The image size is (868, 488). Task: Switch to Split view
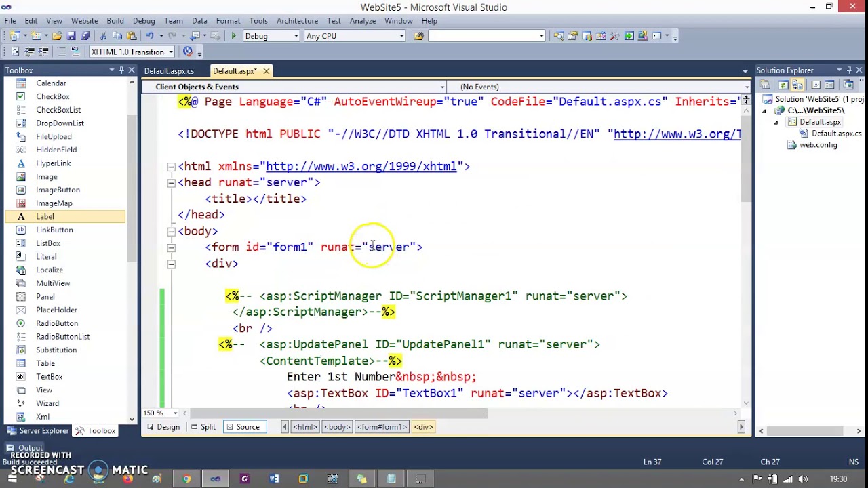click(x=203, y=427)
